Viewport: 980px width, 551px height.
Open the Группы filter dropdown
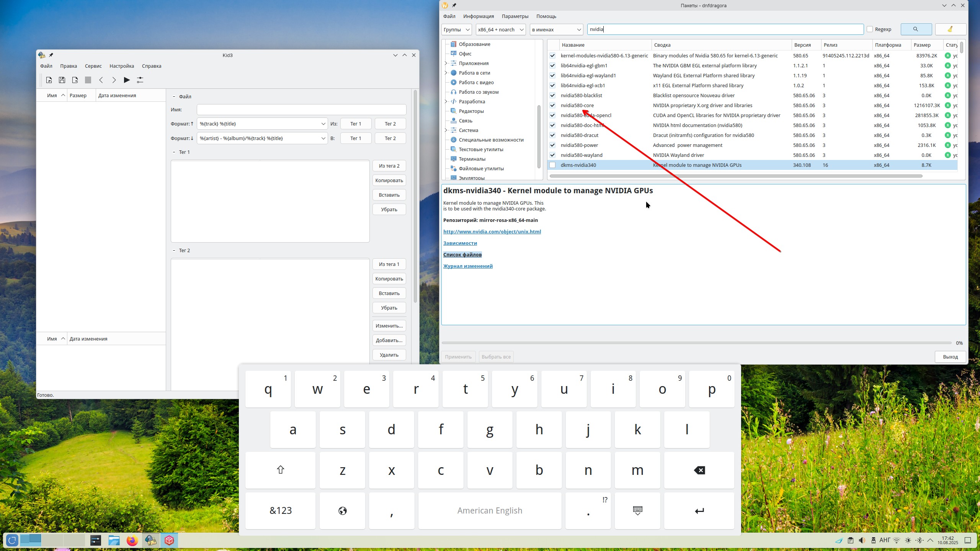[x=457, y=29]
